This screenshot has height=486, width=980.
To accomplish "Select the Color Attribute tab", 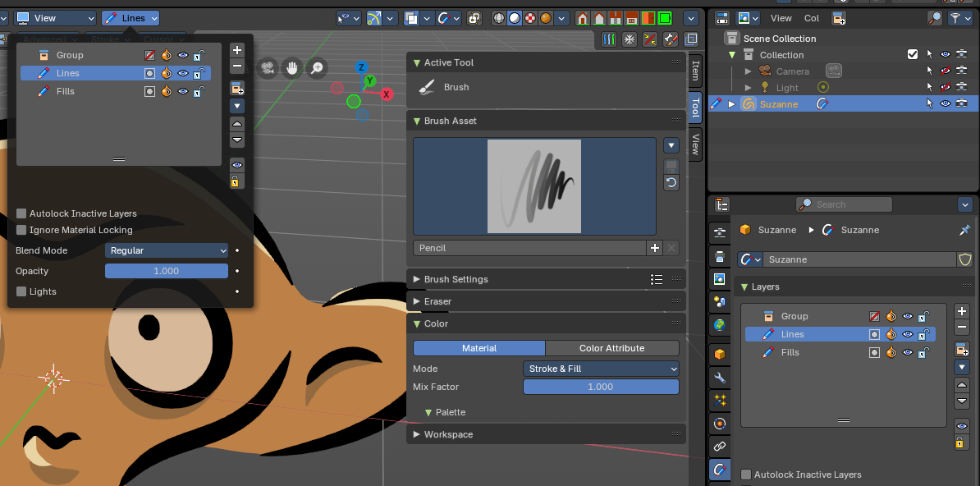I will coord(611,348).
